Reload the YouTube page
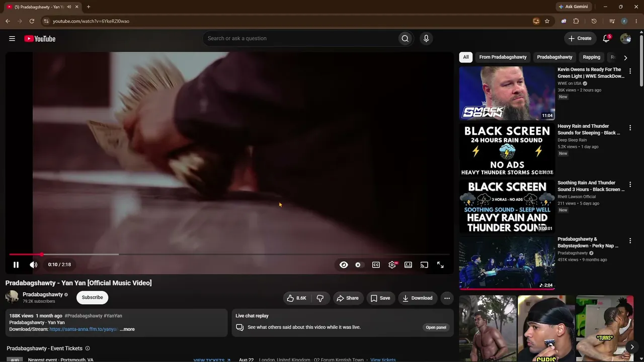The height and width of the screenshot is (362, 644). (x=32, y=21)
